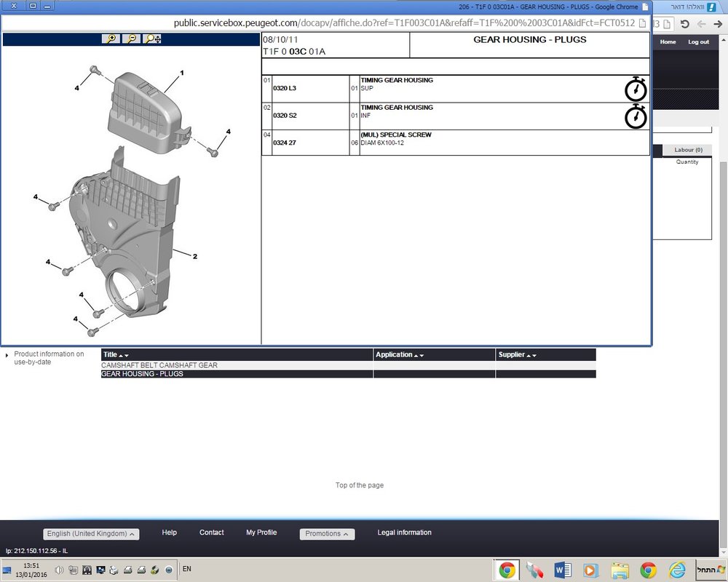This screenshot has width=728, height=582.
Task: Go to Home in the background page
Action: point(668,41)
